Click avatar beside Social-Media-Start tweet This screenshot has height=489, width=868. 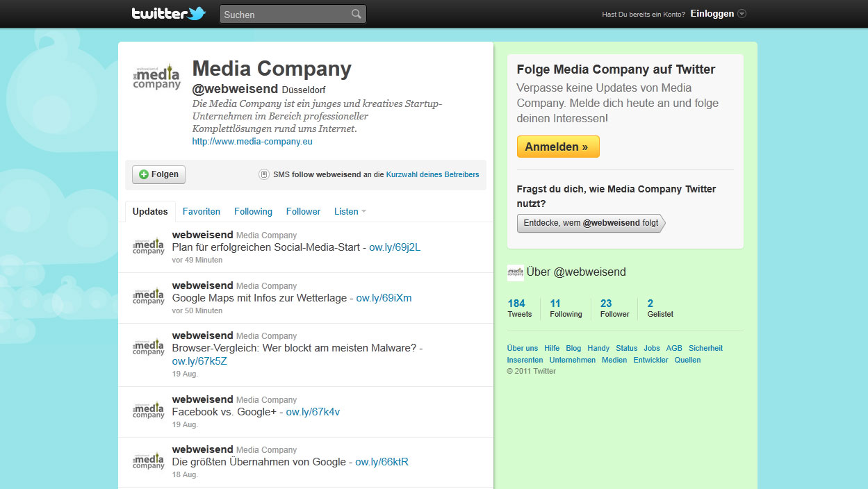pos(149,247)
